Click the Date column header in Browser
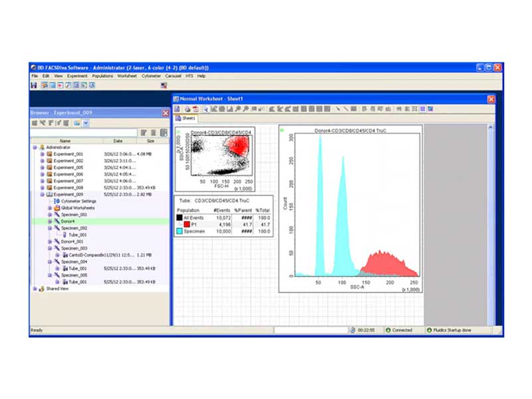532x399 pixels. pos(118,141)
